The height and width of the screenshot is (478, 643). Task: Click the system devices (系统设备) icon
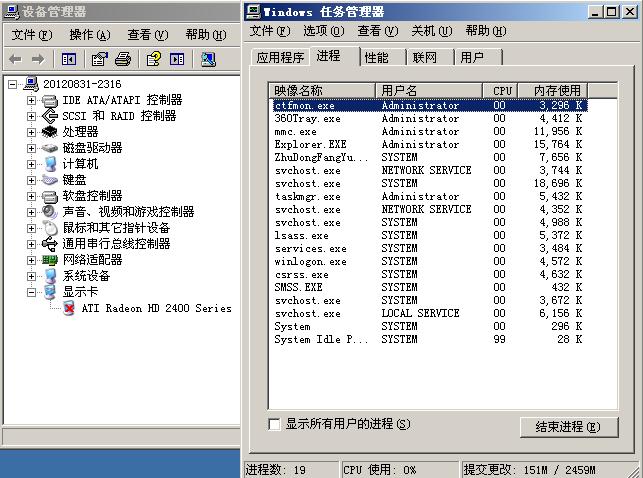pos(50,276)
